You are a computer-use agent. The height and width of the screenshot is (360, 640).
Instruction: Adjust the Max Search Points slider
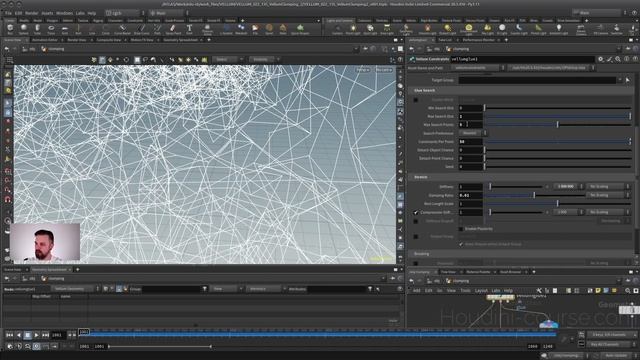[558, 124]
